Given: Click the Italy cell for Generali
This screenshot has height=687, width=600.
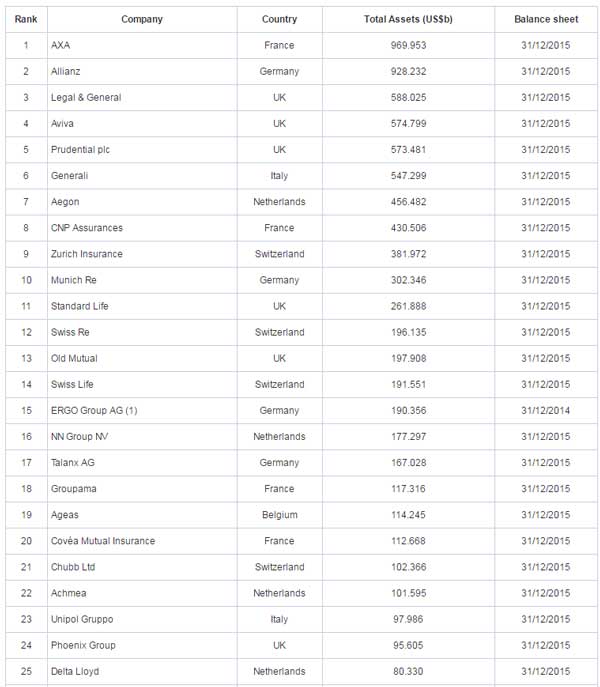Looking at the screenshot, I should pos(279,176).
